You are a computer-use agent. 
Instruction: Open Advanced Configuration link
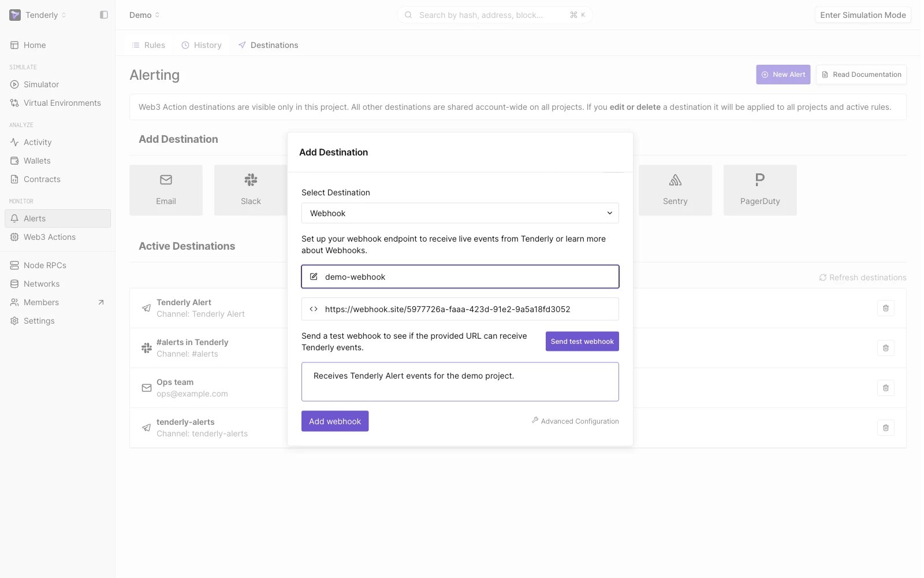click(x=575, y=421)
